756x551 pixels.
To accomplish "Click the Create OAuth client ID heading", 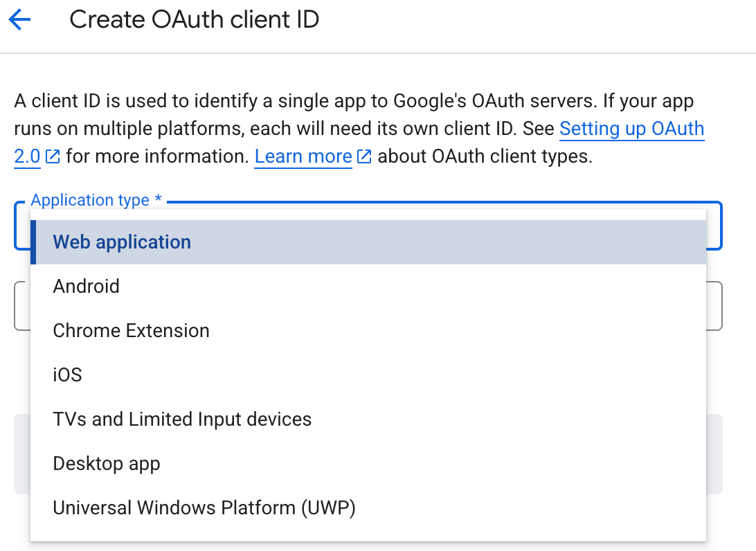I will pyautogui.click(x=195, y=20).
